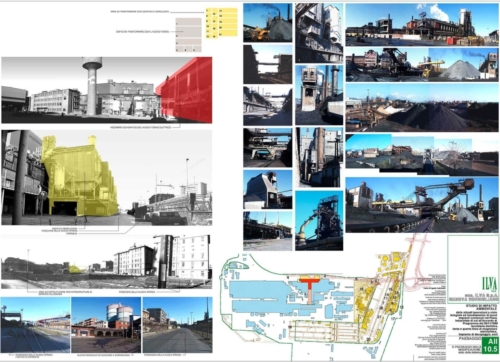Open the photo with cylindrical gas tanks

(106, 325)
